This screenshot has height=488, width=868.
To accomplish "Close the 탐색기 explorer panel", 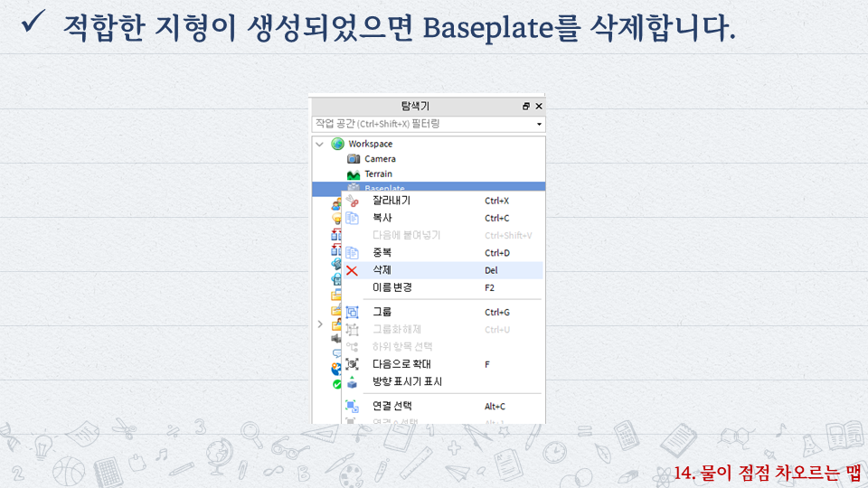I will tap(539, 107).
